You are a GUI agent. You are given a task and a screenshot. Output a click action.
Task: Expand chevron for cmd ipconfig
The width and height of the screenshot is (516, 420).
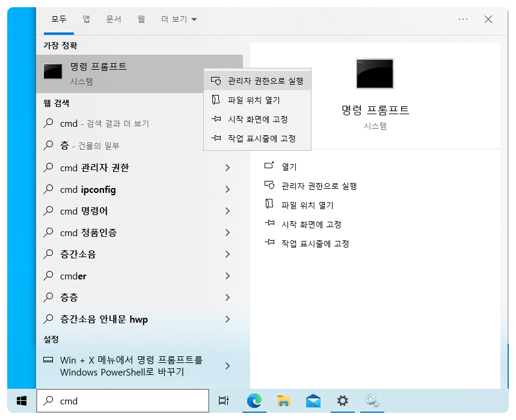(227, 189)
